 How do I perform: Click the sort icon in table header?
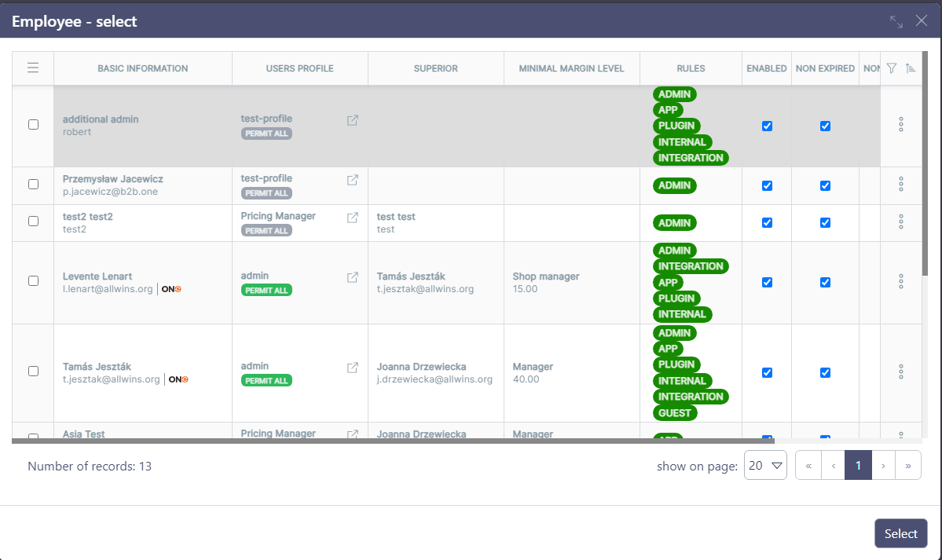coord(911,68)
